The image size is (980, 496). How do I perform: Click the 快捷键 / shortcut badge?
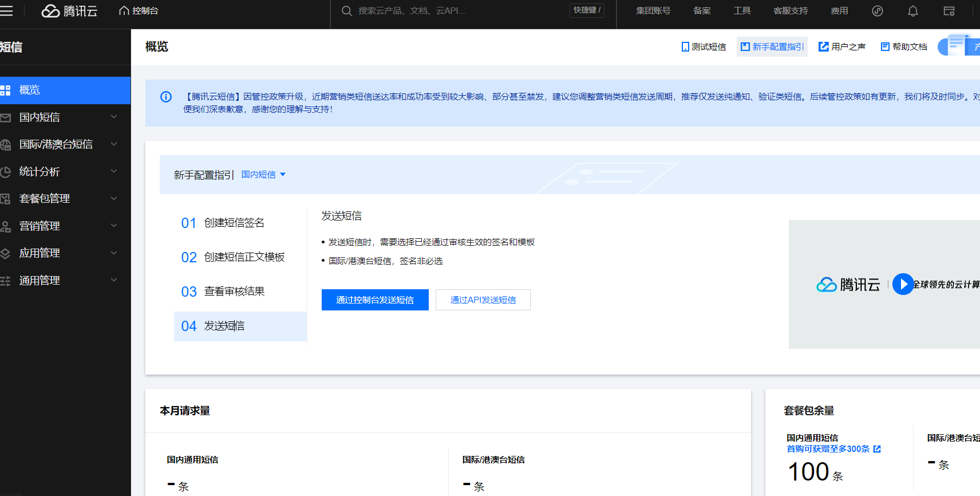[587, 10]
